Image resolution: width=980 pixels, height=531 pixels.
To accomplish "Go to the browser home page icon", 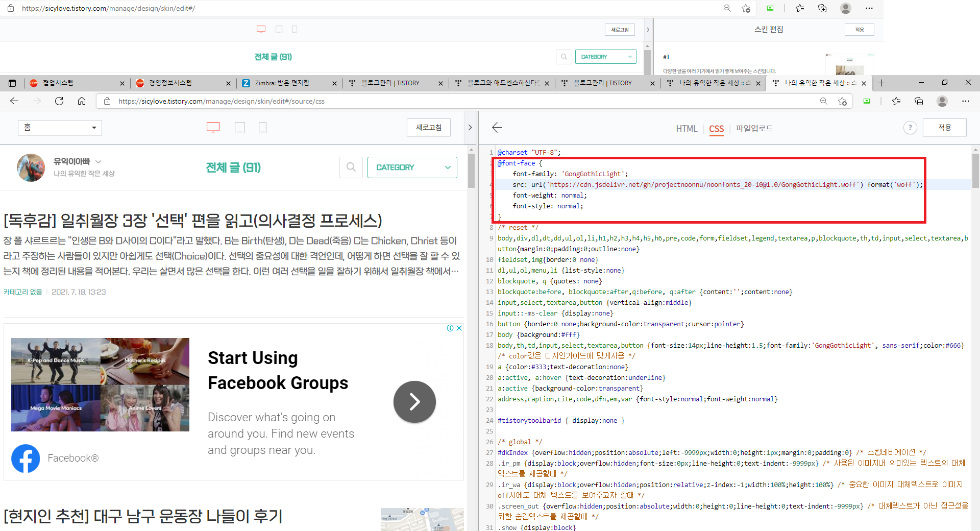I will pos(82,101).
